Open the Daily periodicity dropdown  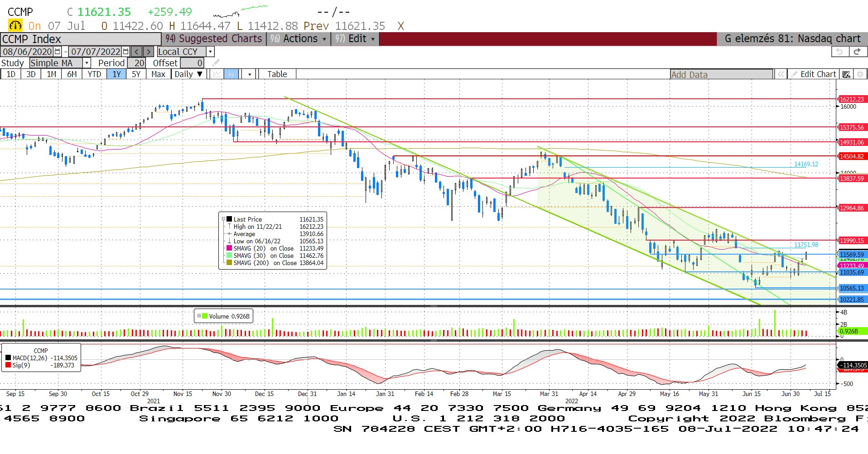pos(188,74)
